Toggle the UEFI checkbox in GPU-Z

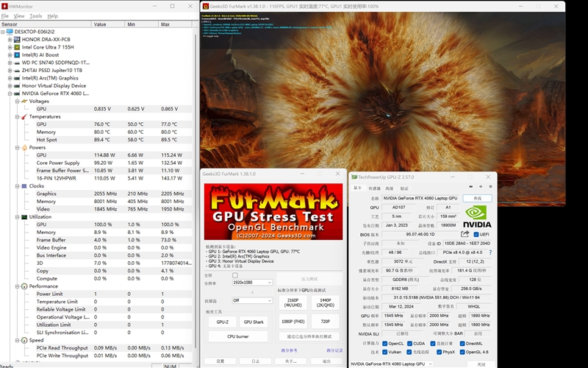(x=476, y=234)
